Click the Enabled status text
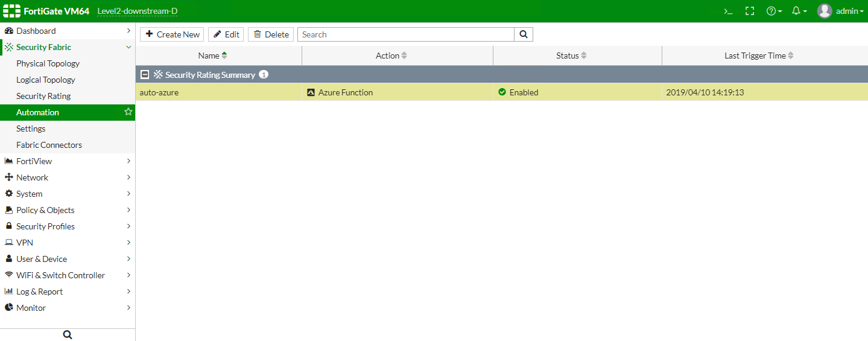Image resolution: width=868 pixels, height=341 pixels. pyautogui.click(x=524, y=92)
